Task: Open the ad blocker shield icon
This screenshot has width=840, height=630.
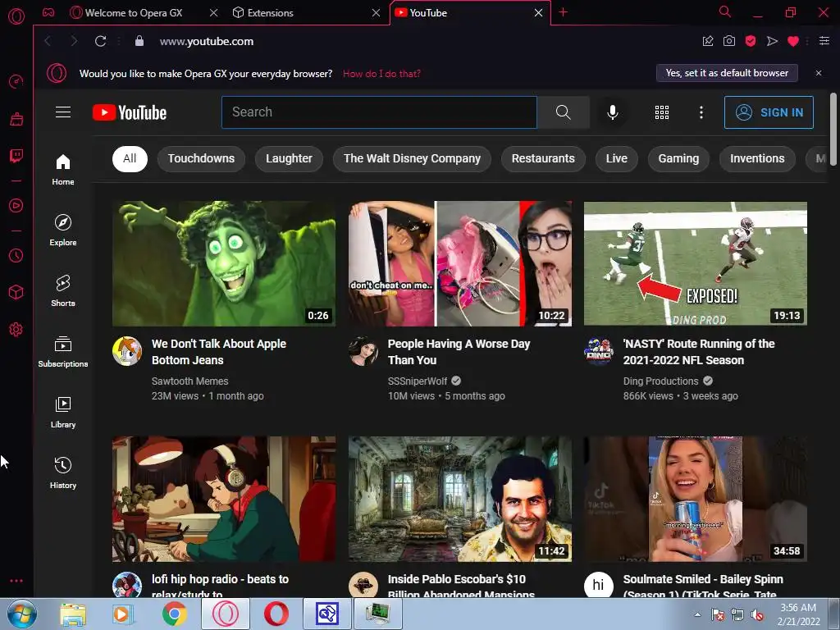Action: tap(751, 41)
